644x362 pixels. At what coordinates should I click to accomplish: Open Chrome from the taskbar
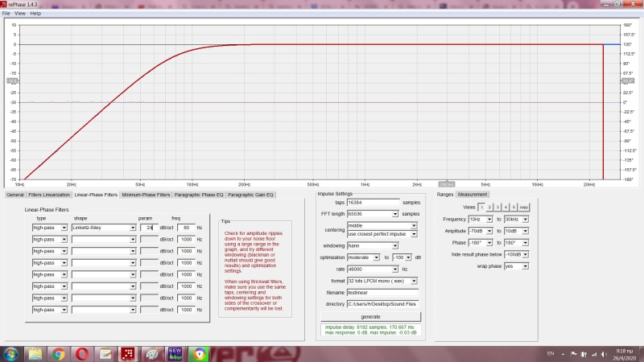(x=59, y=353)
